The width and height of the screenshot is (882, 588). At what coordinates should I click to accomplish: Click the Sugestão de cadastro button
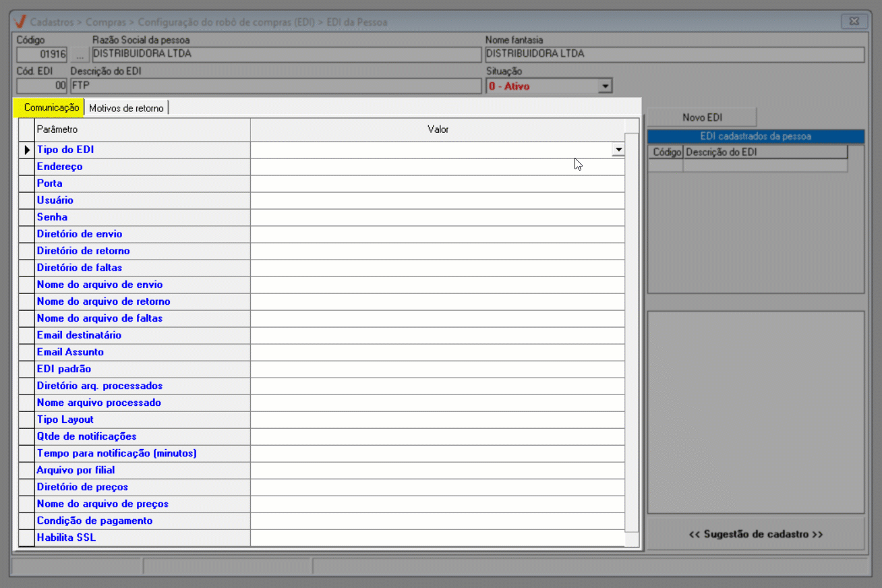(x=755, y=534)
